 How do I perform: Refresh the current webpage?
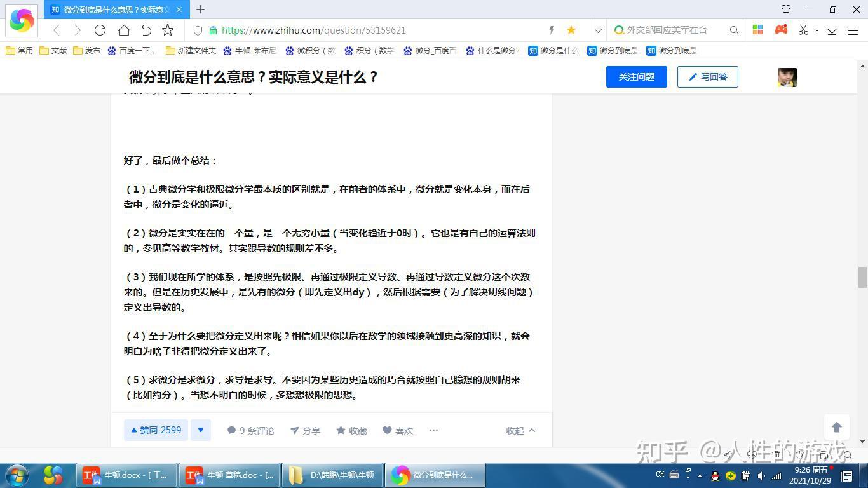100,30
